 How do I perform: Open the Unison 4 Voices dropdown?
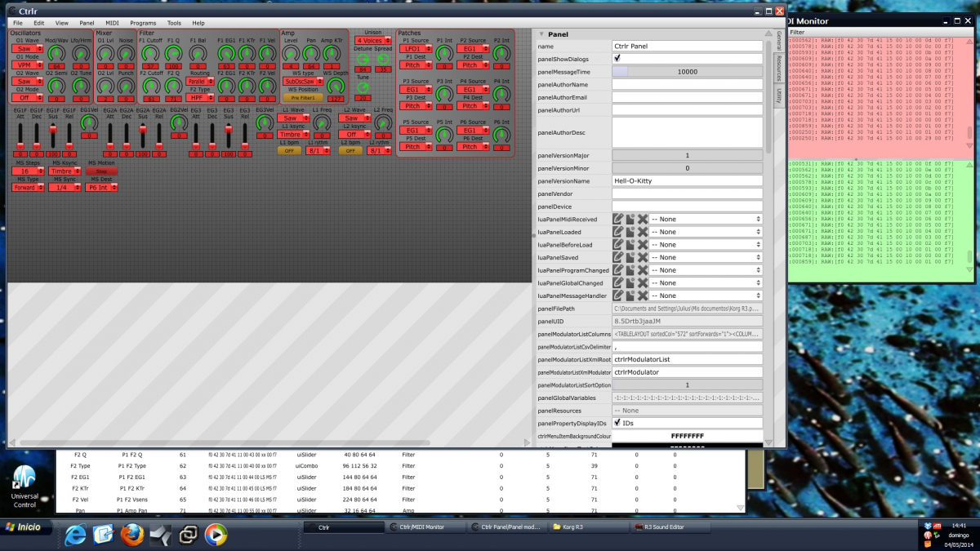(372, 41)
